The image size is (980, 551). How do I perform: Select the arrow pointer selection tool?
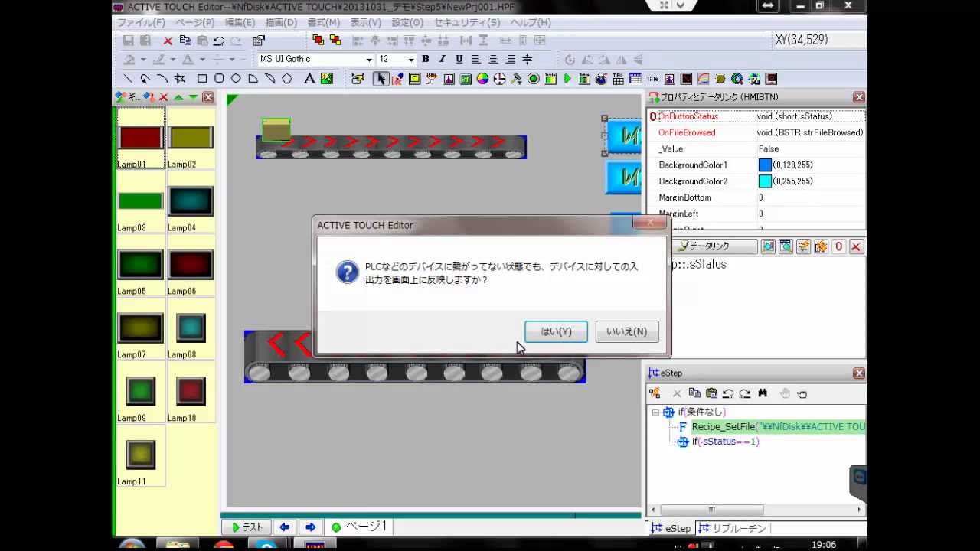pos(381,79)
